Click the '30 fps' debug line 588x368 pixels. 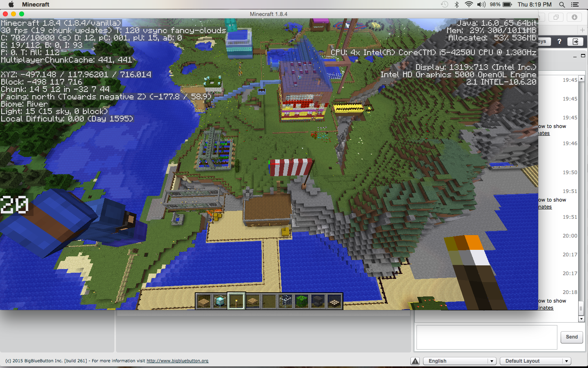[114, 30]
